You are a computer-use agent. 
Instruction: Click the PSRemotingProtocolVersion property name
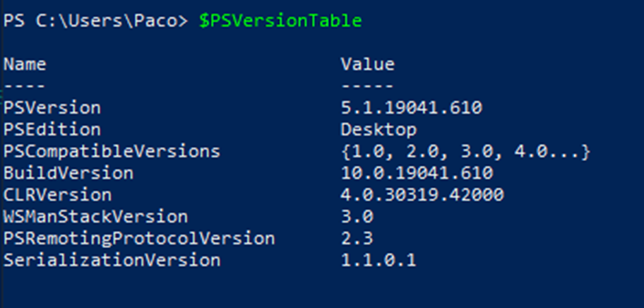(138, 238)
